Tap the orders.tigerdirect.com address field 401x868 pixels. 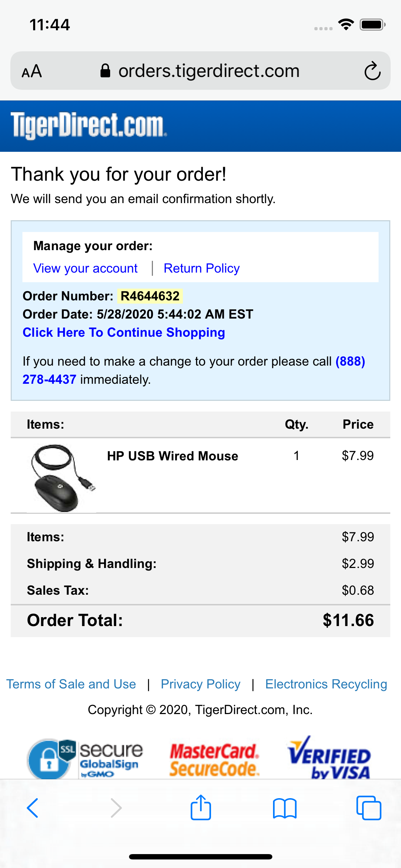pyautogui.click(x=209, y=71)
